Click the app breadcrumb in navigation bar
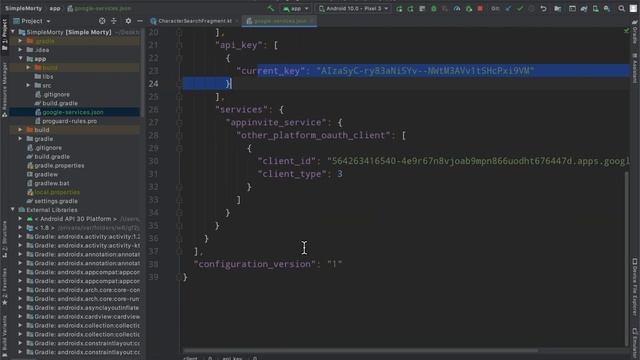This screenshot has width=640, height=360. pos(55,8)
